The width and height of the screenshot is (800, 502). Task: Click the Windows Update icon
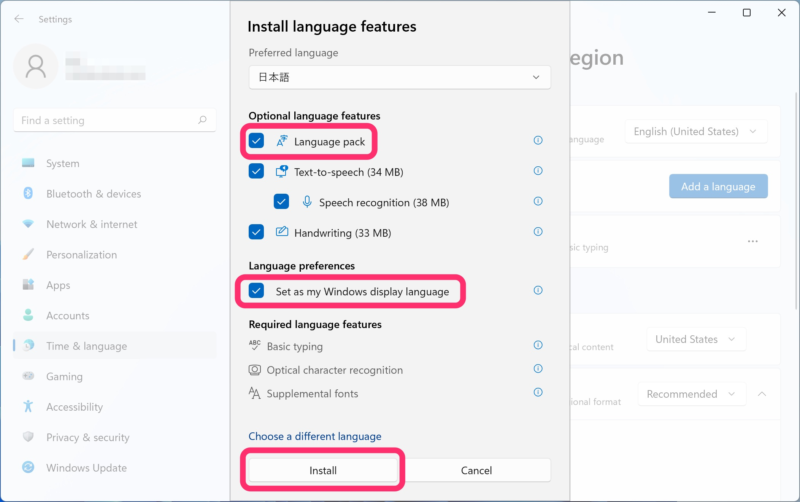[28, 467]
